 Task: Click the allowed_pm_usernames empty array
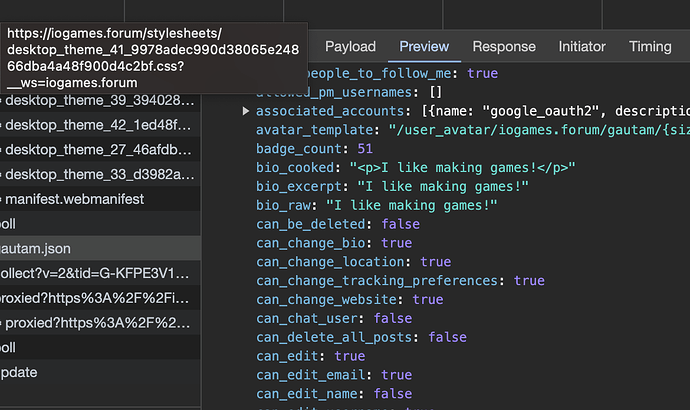point(435,92)
